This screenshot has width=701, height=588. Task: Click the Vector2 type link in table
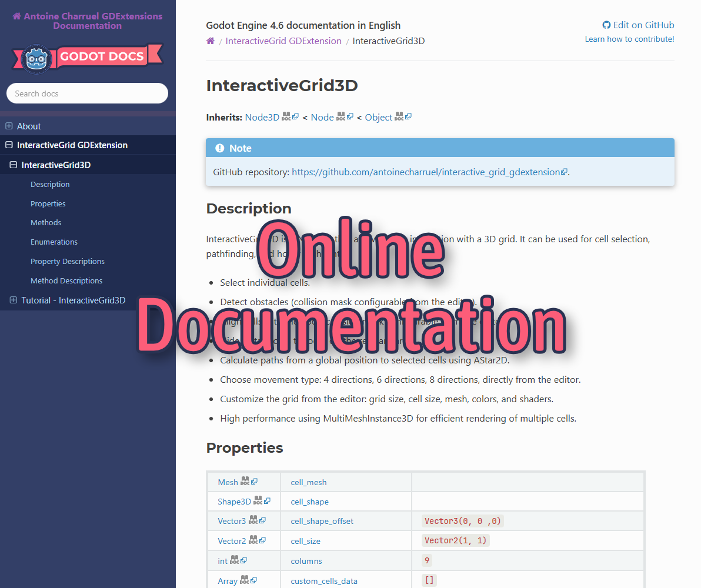[232, 541]
